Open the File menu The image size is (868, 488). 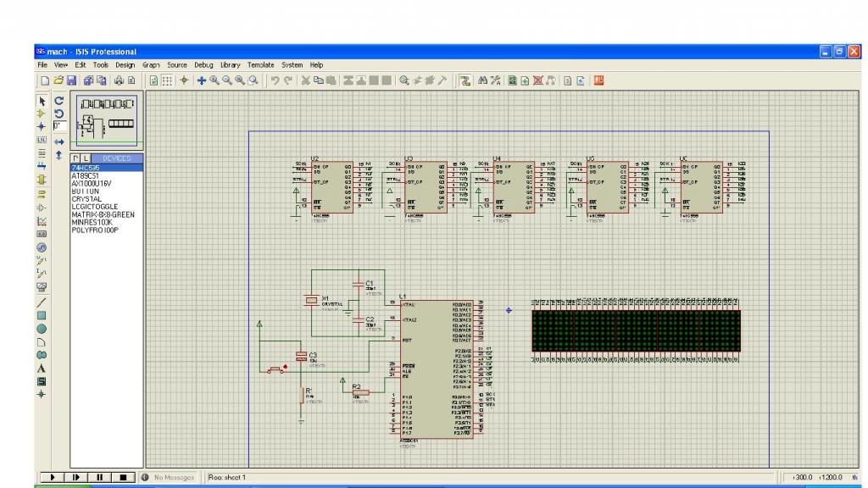pos(42,64)
